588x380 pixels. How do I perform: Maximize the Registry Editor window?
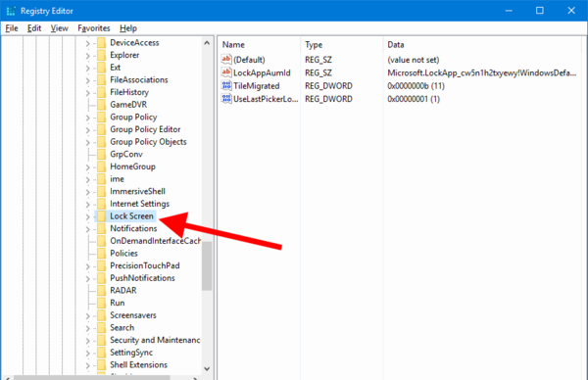pos(540,11)
